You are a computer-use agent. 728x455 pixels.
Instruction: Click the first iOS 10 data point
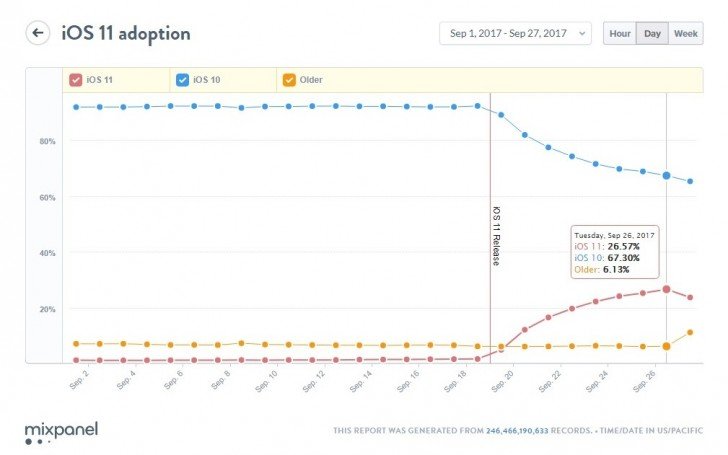(76, 107)
